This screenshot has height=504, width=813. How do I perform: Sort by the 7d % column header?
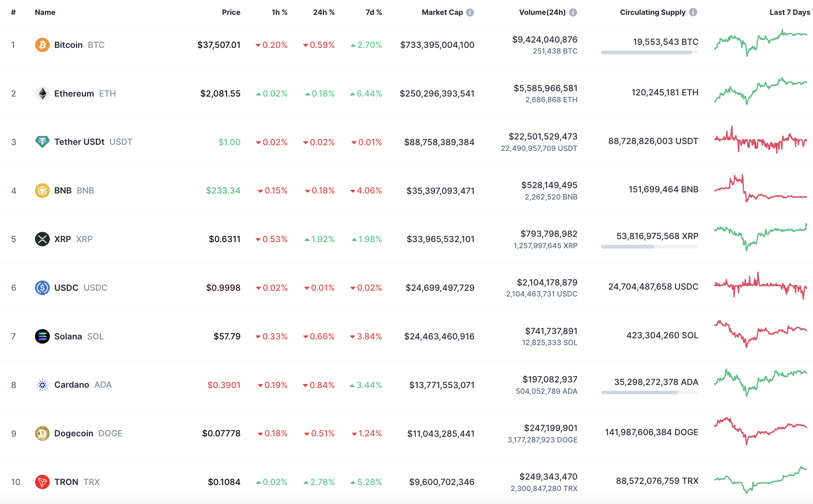tap(373, 13)
